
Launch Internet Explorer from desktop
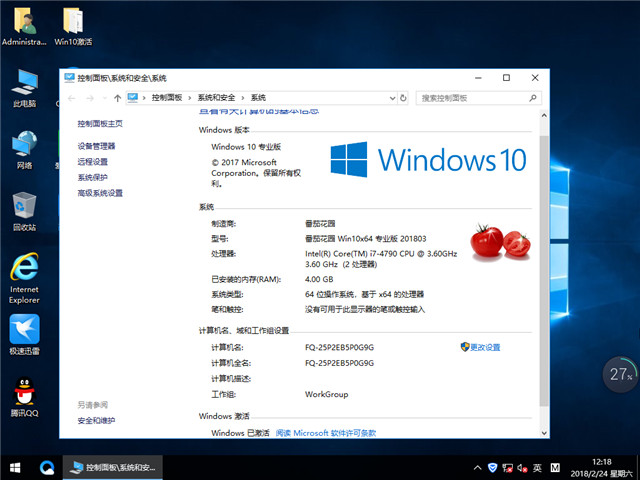tap(24, 278)
